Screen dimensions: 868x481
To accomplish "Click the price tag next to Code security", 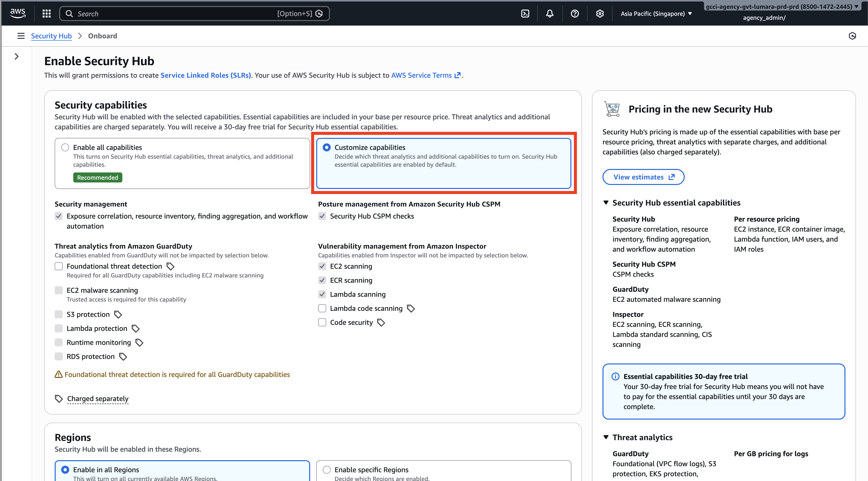I will tap(381, 323).
